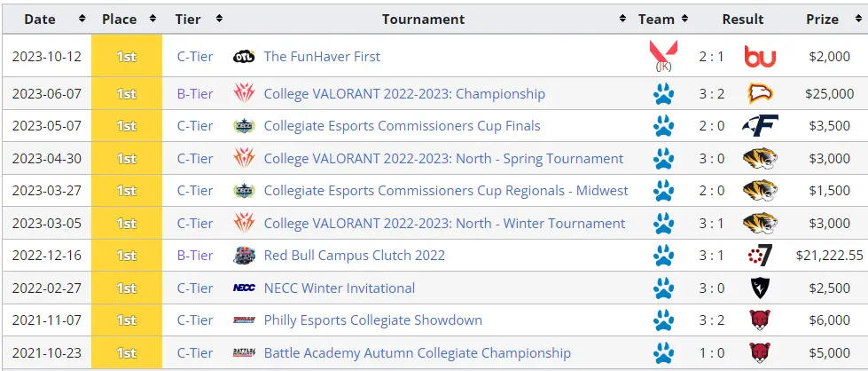Open the blue 'F' opponent team logo
Viewport: 868px width, 371px height.
760,126
